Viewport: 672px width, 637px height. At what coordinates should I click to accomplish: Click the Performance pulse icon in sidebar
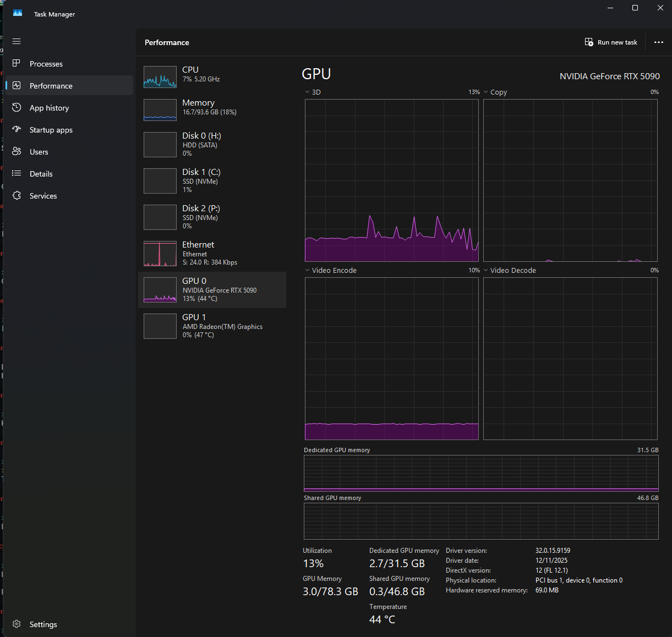[x=17, y=86]
